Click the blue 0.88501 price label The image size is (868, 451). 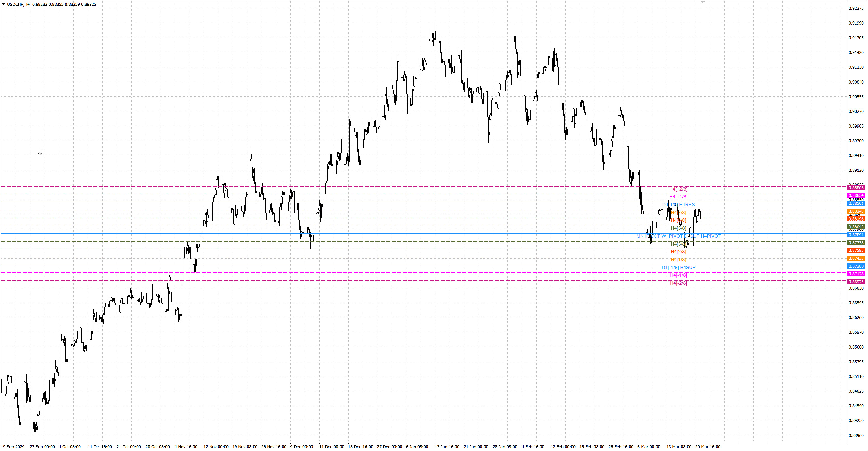(x=856, y=203)
